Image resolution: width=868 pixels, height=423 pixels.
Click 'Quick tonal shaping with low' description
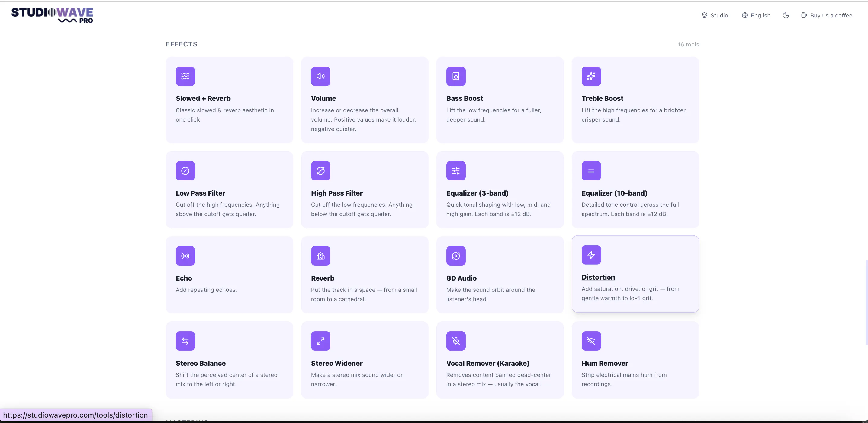point(498,209)
